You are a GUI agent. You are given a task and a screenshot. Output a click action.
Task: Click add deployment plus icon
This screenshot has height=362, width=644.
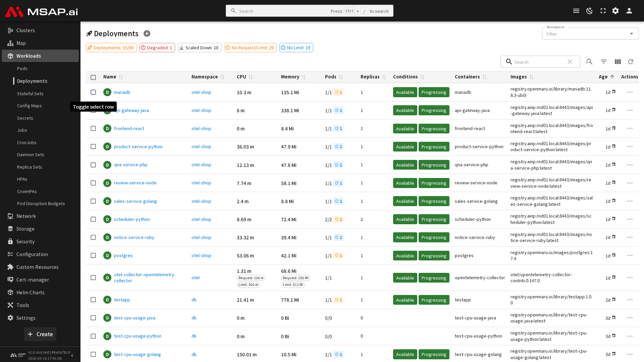pos(147,34)
